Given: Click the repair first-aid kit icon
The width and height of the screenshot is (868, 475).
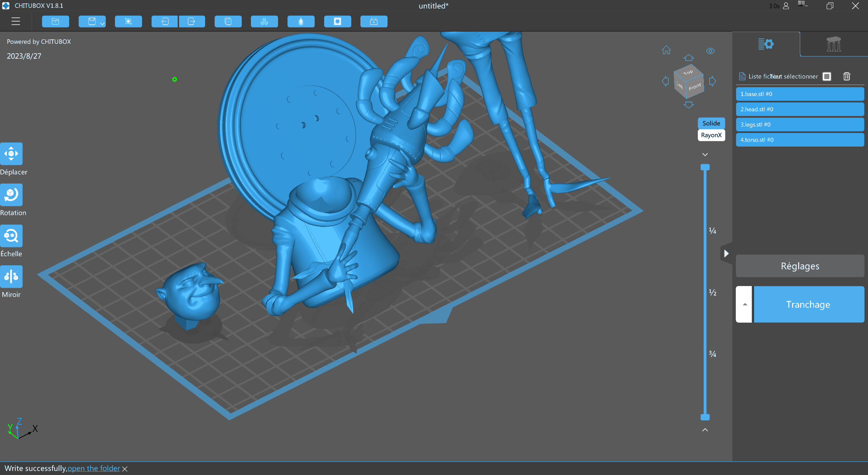Looking at the screenshot, I should click(x=374, y=21).
